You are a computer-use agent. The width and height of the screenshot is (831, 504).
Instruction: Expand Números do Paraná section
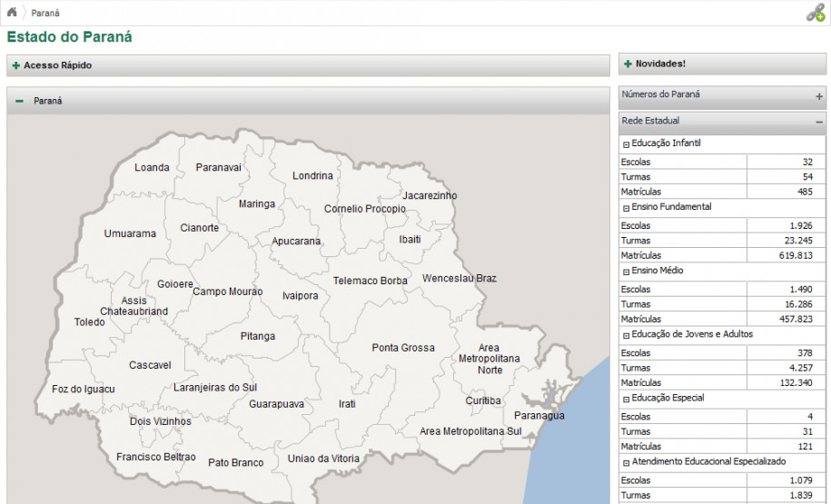818,95
